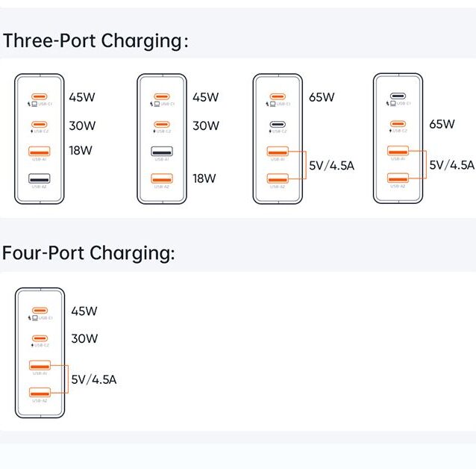Click the inactive USB-A1 port on the second charger
This screenshot has height=469, width=476.
tap(162, 152)
